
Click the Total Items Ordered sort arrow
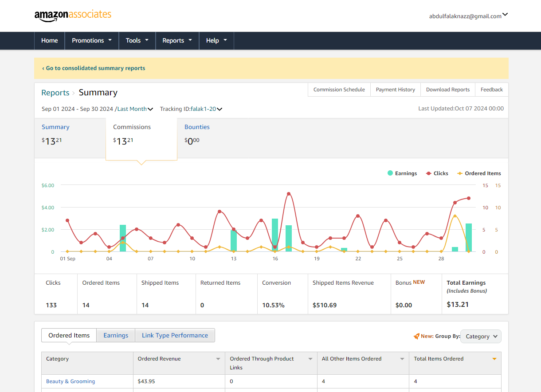click(x=494, y=359)
